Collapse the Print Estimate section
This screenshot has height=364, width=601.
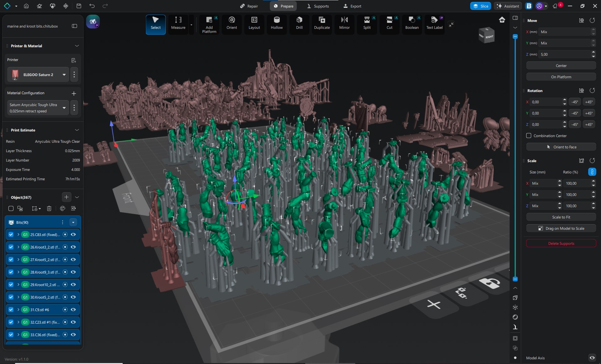click(x=77, y=130)
